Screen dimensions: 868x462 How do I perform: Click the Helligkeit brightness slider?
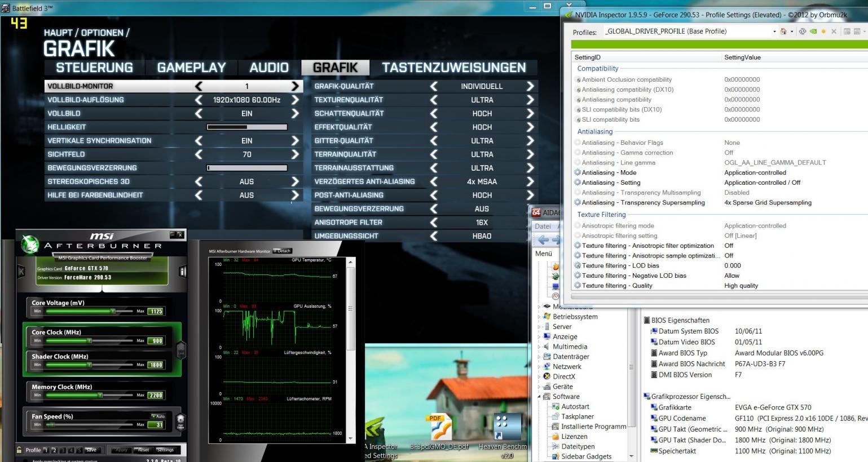point(247,127)
